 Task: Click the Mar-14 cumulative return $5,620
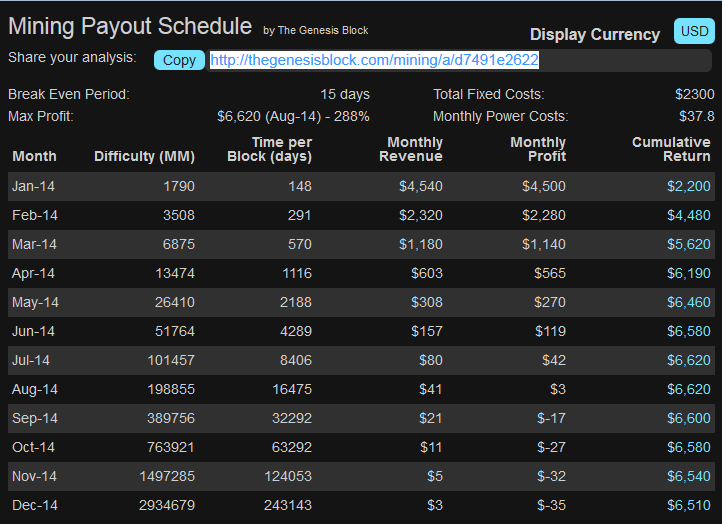click(x=689, y=244)
